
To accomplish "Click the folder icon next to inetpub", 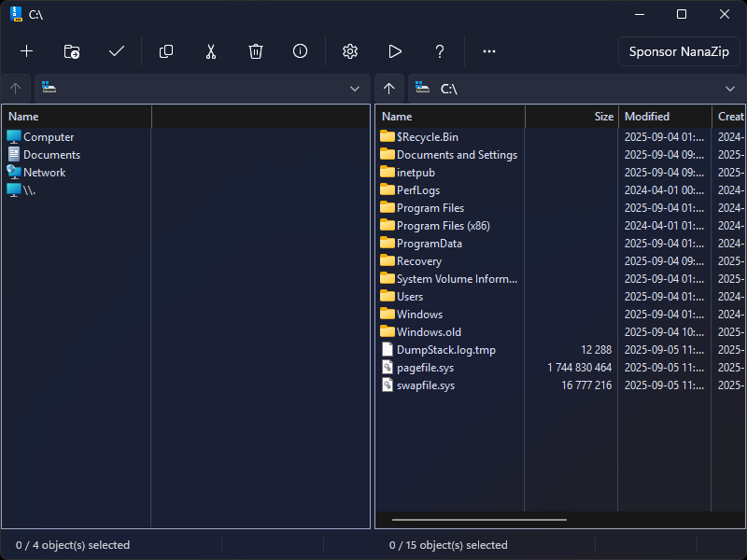I will tap(388, 172).
